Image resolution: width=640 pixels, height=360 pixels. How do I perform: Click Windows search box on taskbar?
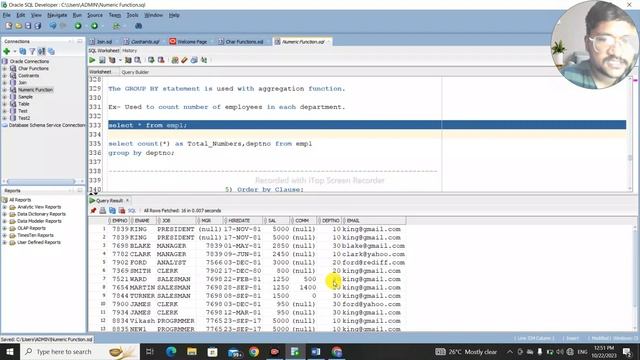[80, 351]
